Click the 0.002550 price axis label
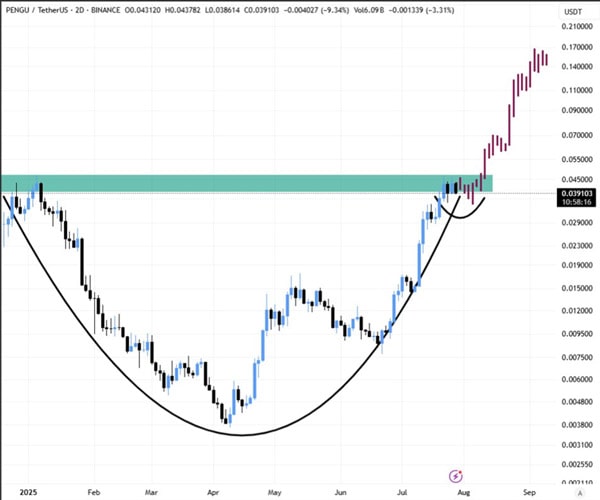The image size is (600, 500). 577,464
